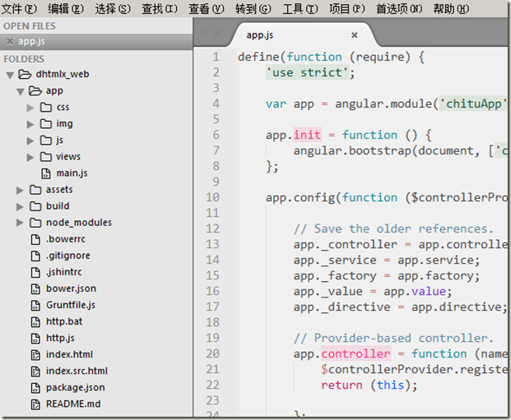511x420 pixels.
Task: Collapse the dhtmlx_web folder
Action: tap(10, 76)
